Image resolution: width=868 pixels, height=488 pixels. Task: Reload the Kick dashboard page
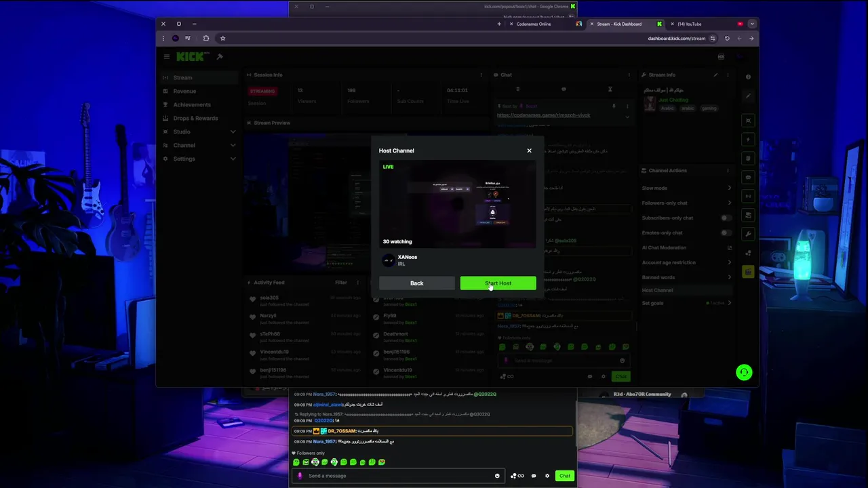[x=727, y=39]
